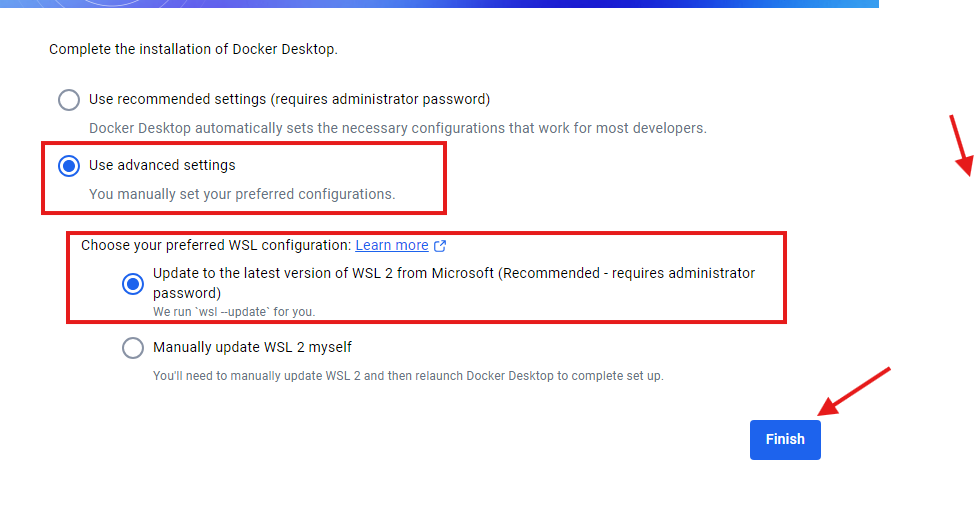Select the 'Use advanced settings' radio circle
Screen dimensions: 974x529
[x=69, y=166]
